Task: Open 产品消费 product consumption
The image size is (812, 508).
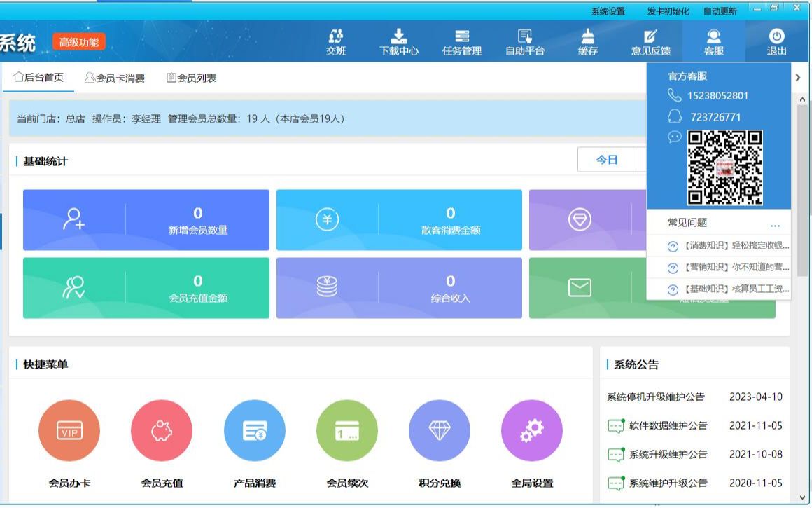Action: pyautogui.click(x=254, y=431)
